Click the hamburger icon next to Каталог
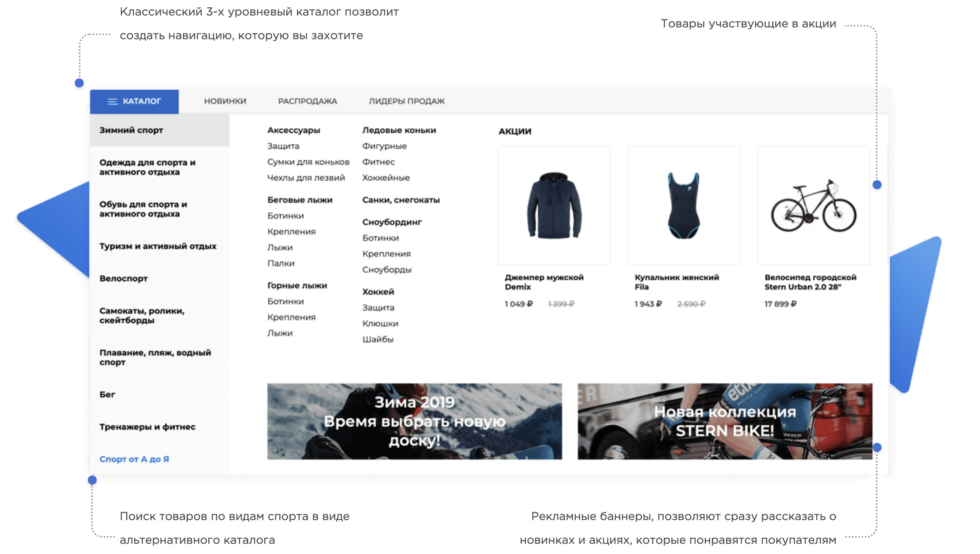The image size is (980, 554). click(x=112, y=101)
